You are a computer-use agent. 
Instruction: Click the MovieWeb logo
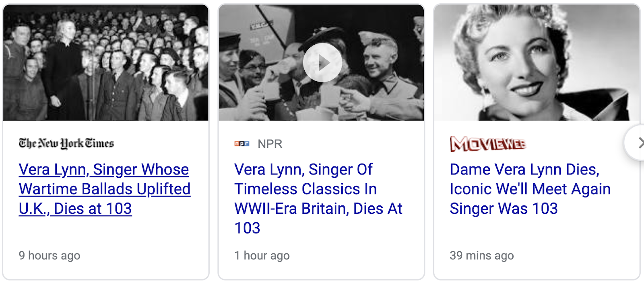488,144
